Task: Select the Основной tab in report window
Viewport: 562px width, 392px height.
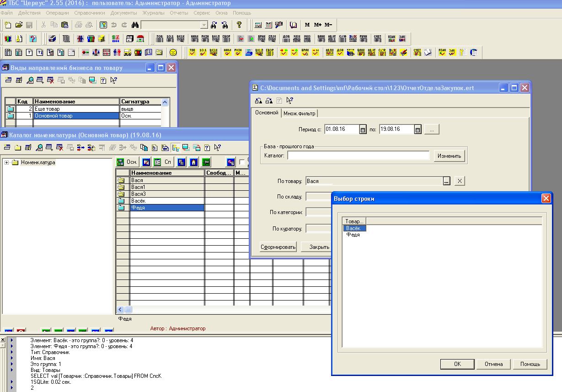Action: coord(267,113)
